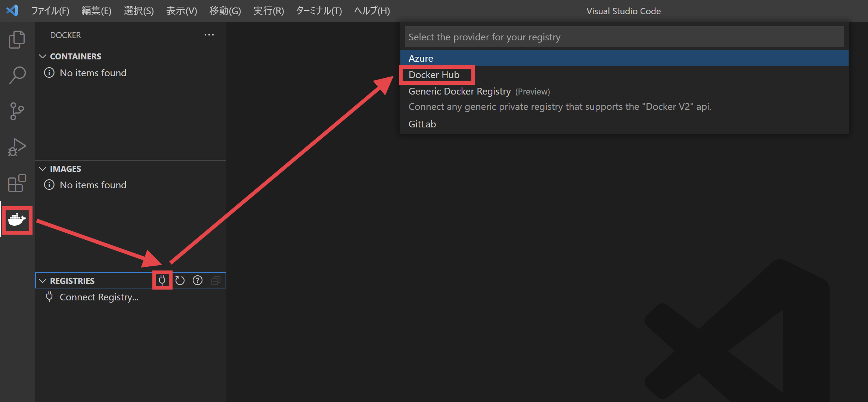This screenshot has height=402, width=868.
Task: Open the Source Control view
Action: click(x=17, y=111)
